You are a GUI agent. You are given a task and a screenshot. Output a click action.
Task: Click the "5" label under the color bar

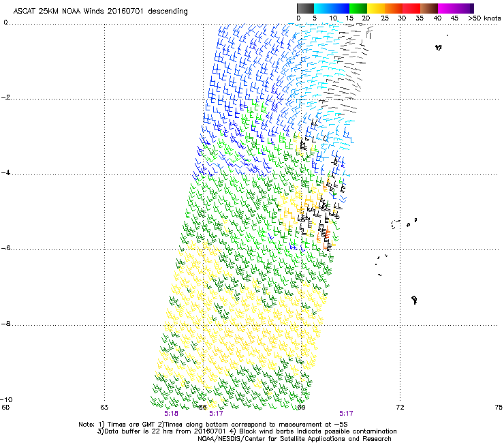point(315,18)
